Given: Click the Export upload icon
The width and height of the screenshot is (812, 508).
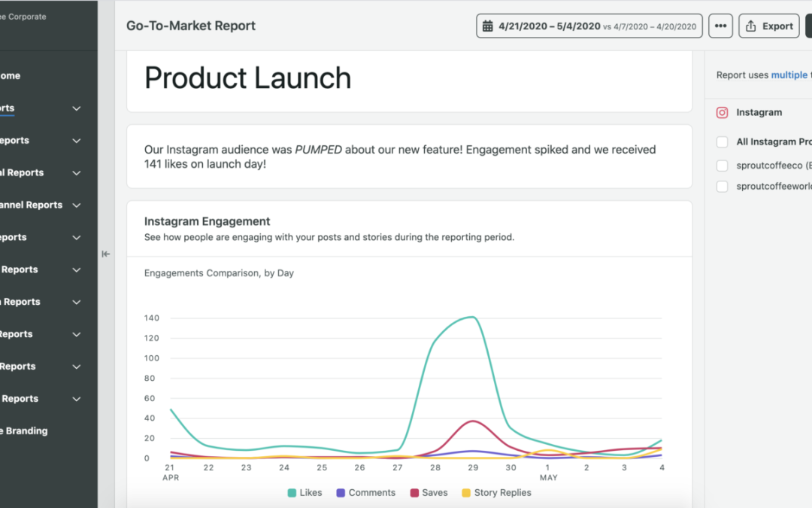Looking at the screenshot, I should tap(750, 25).
